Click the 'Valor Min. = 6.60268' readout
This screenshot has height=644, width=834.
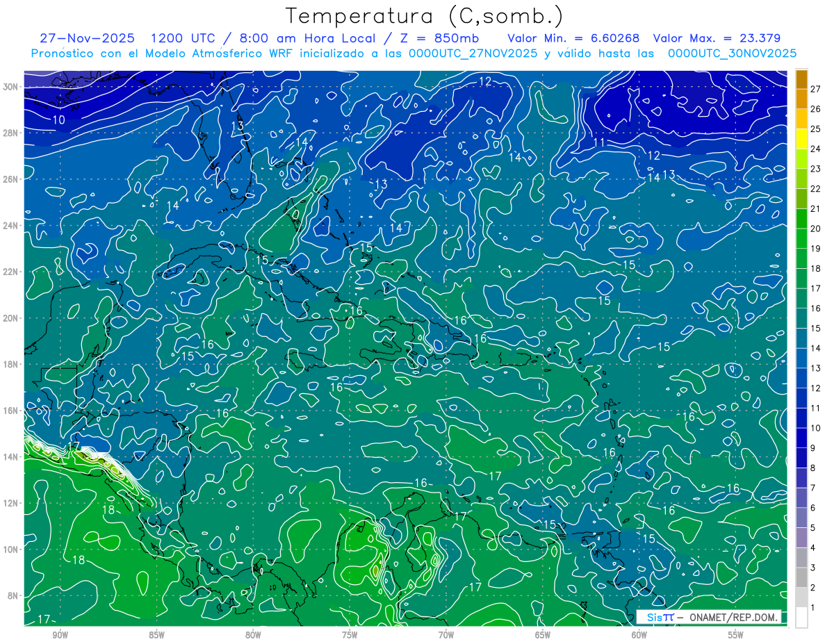point(574,38)
